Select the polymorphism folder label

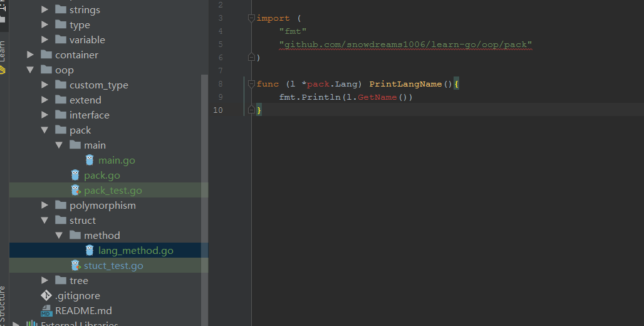[x=103, y=205]
